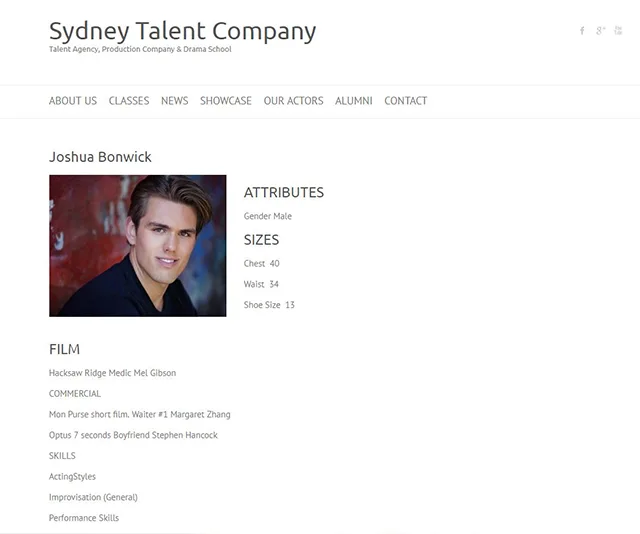This screenshot has height=534, width=640.
Task: Click the Alumni navigation link
Action: (353, 101)
